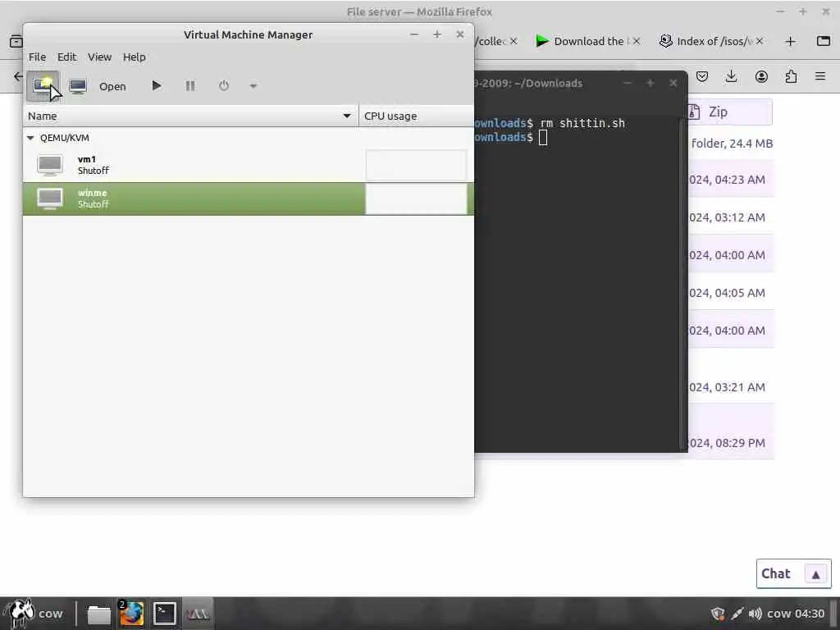
Task: Click the security shield tray icon
Action: tap(718, 614)
